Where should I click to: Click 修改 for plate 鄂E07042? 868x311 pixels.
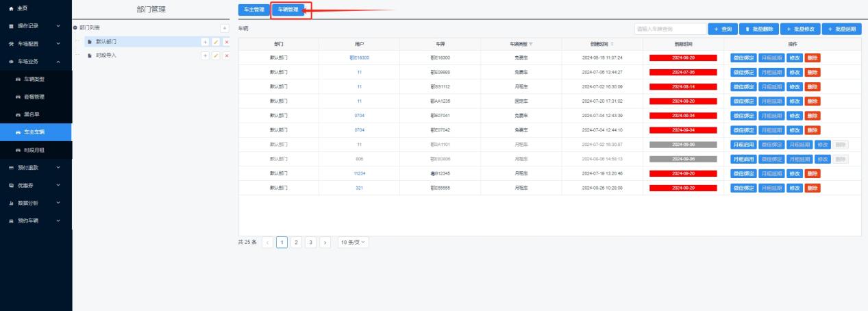click(795, 130)
